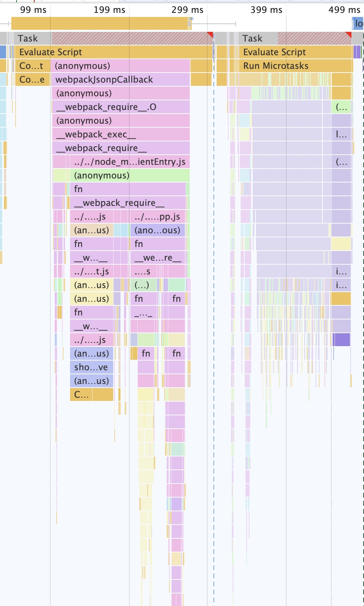Viewport: 364px width, 606px height.
Task: Click the 499 ms ruler label
Action: [344, 10]
